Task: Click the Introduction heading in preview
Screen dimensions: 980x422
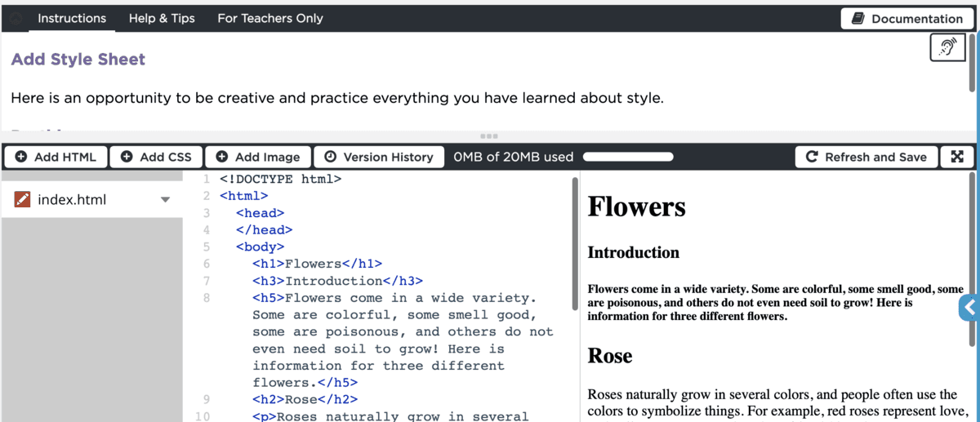Action: pyautogui.click(x=633, y=252)
